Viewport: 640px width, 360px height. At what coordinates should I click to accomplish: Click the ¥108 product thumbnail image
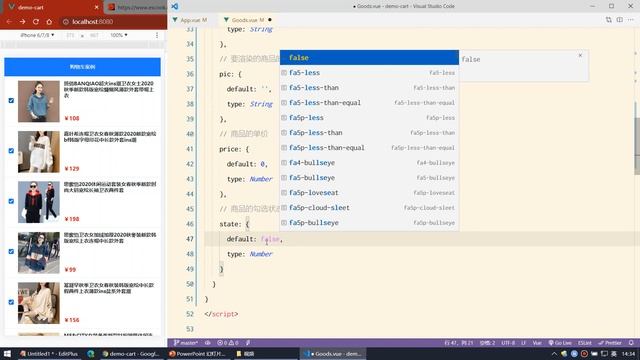click(x=39, y=101)
